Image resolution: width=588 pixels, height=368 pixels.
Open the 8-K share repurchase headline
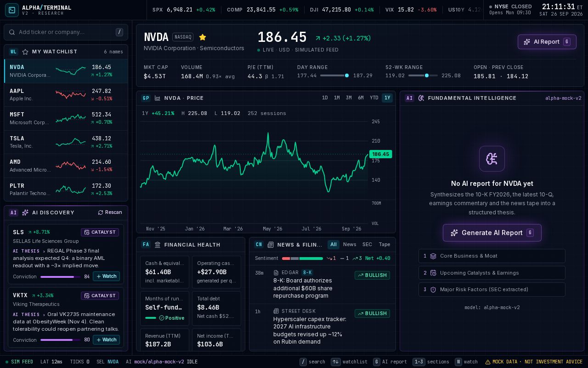tap(303, 288)
